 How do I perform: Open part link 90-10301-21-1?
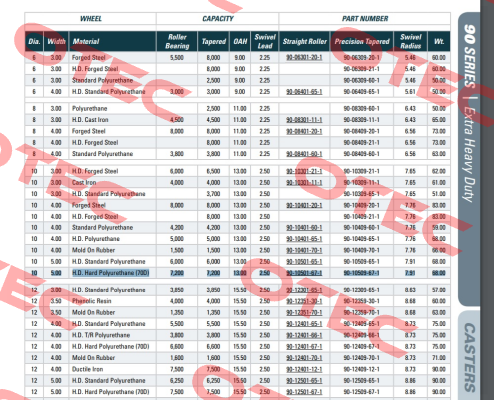point(304,171)
